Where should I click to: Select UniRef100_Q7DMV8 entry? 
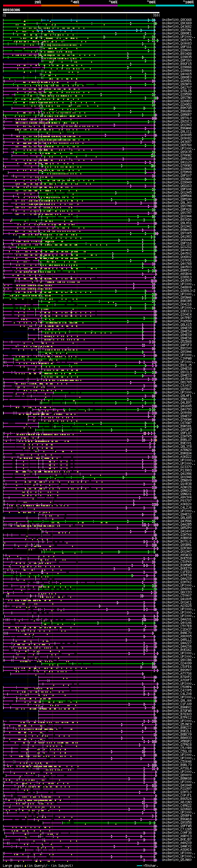(x=177, y=172)
